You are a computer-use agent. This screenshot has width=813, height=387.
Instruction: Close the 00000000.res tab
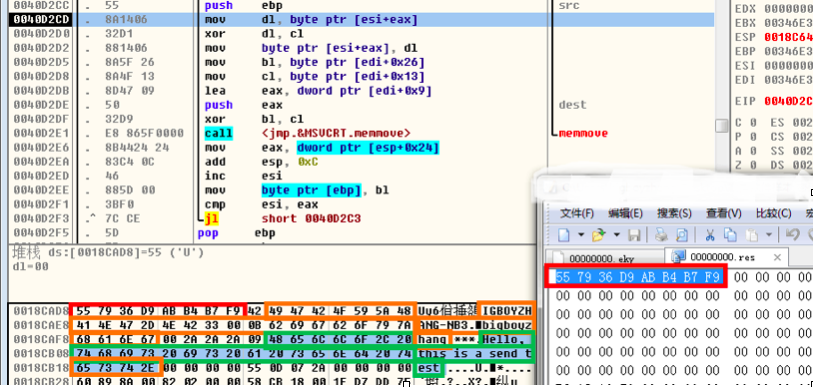pos(777,257)
